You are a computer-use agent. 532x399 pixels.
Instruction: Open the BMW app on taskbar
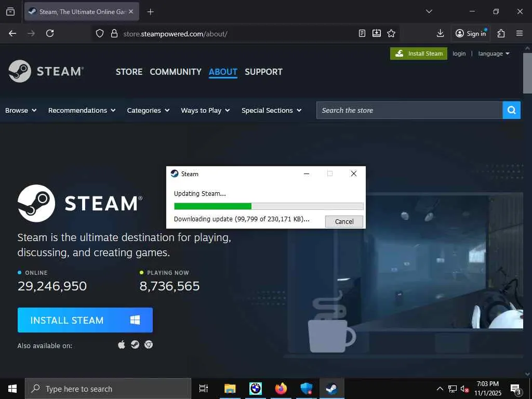pos(256,389)
